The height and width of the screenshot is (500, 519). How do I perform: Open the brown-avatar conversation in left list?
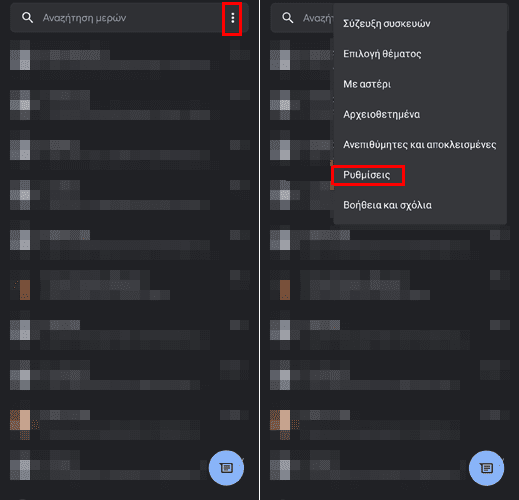tap(130, 287)
